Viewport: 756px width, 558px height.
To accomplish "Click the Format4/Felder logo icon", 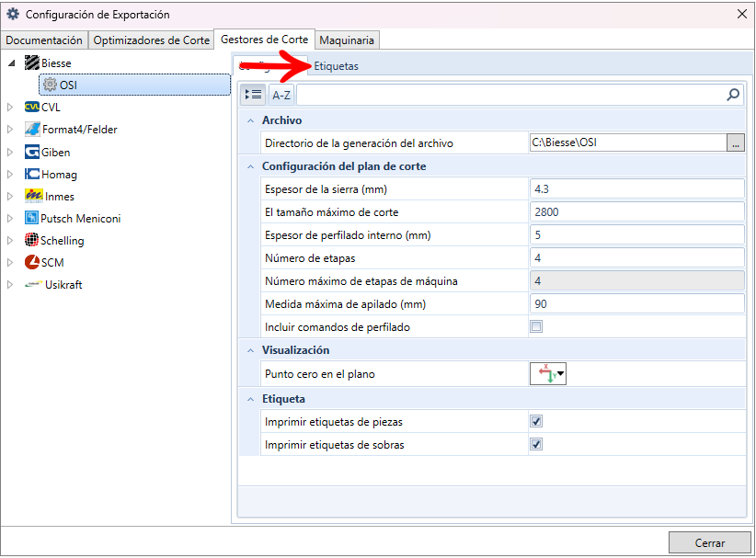I will 32,129.
